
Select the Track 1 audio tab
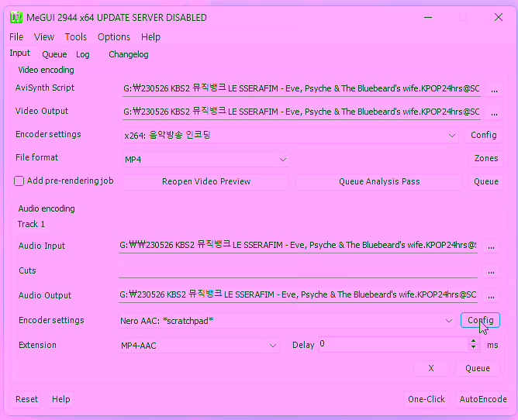click(x=31, y=224)
